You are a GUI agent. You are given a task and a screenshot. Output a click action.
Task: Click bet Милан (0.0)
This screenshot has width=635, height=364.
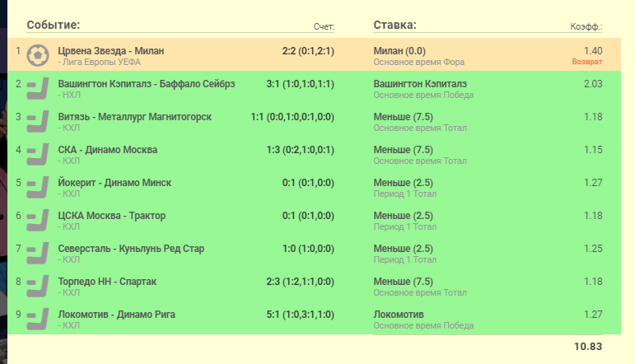(399, 51)
